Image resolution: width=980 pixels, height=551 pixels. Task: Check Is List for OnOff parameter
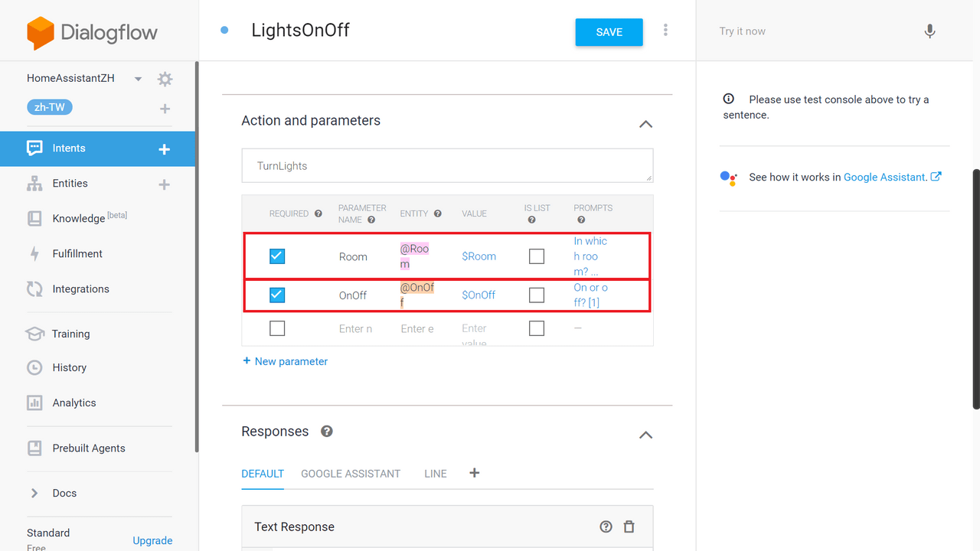coord(537,295)
